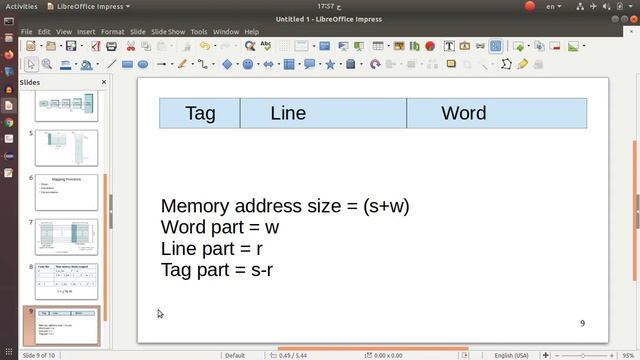Click the zoom out minus button
The width and height of the screenshot is (640, 360).
(x=557, y=356)
